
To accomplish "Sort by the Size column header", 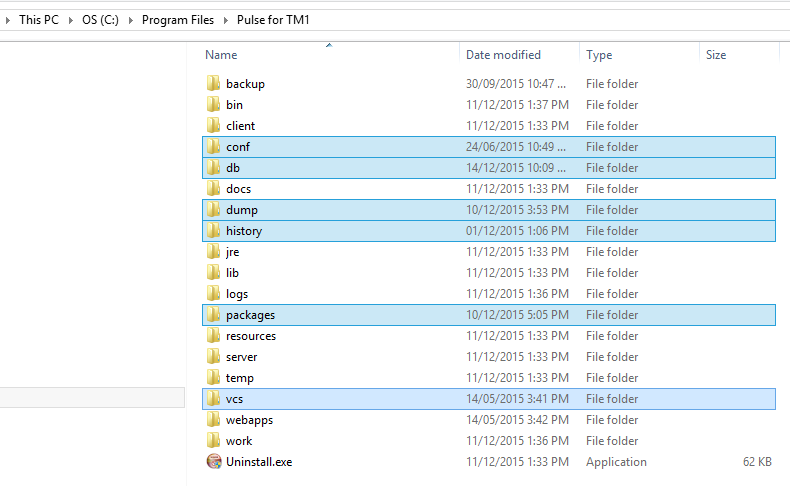I will pyautogui.click(x=716, y=55).
